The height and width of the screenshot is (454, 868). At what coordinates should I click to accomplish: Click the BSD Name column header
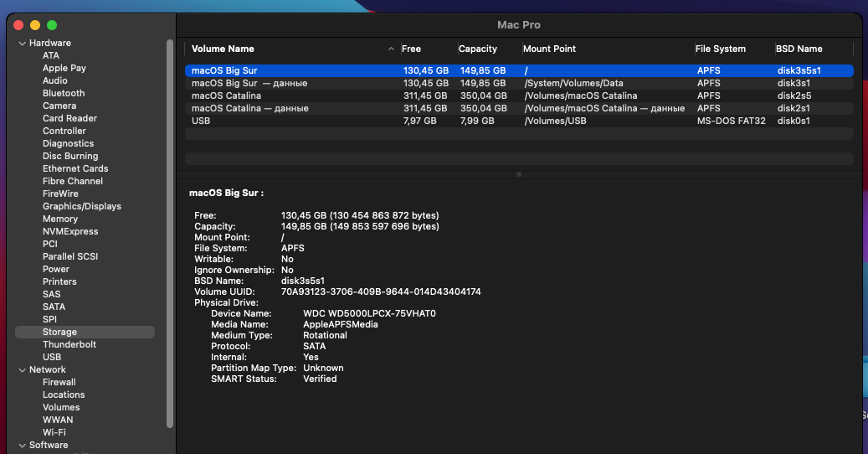coord(799,49)
